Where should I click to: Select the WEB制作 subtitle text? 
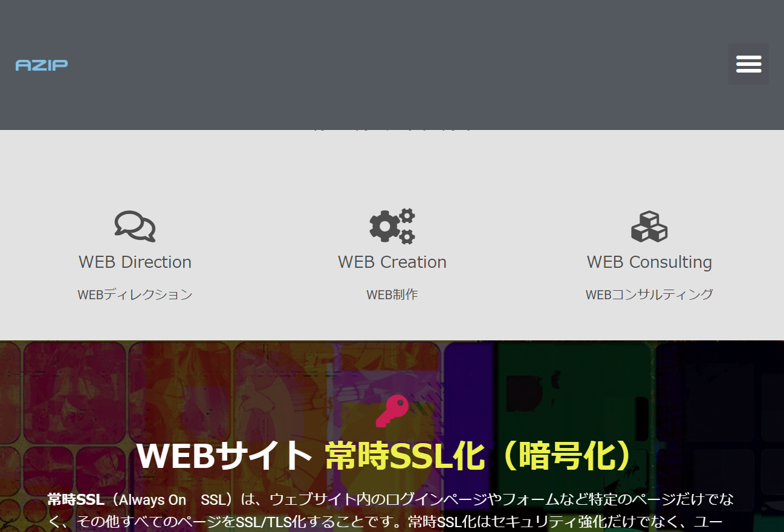[x=392, y=294]
